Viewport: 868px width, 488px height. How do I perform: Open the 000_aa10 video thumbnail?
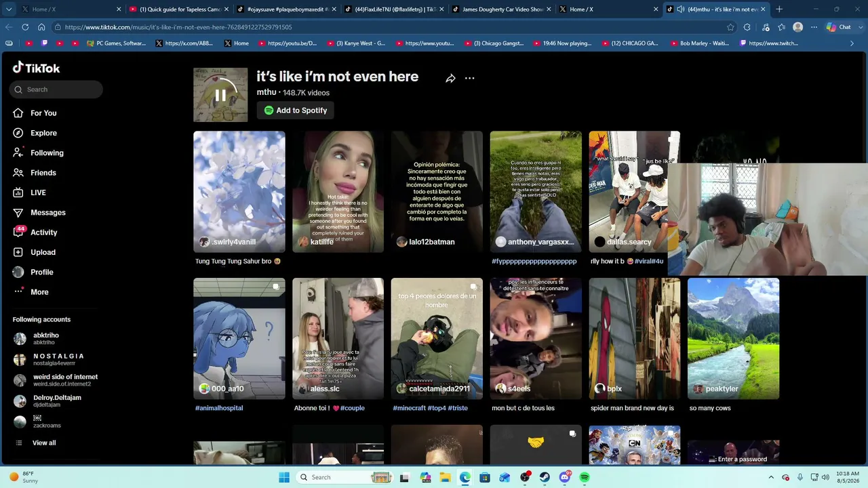coord(239,339)
